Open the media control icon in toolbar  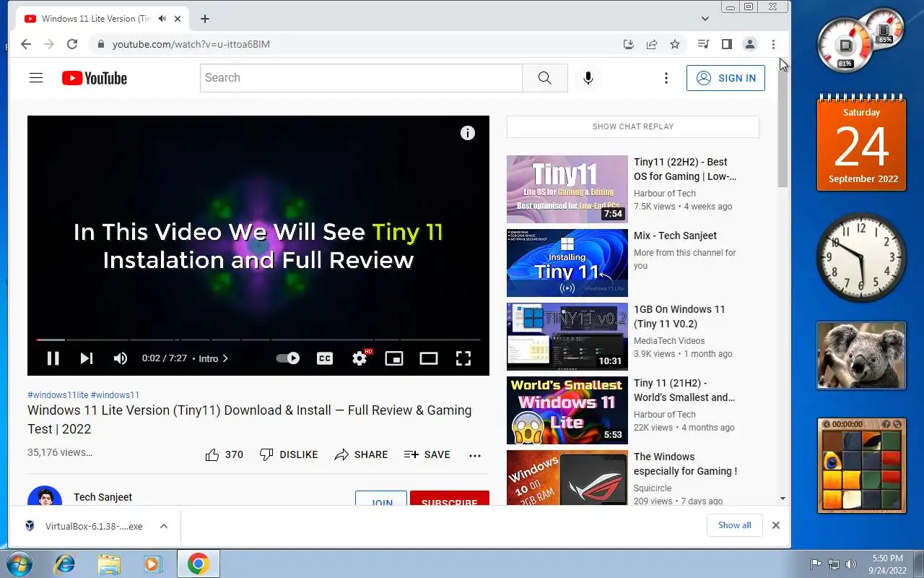(703, 44)
